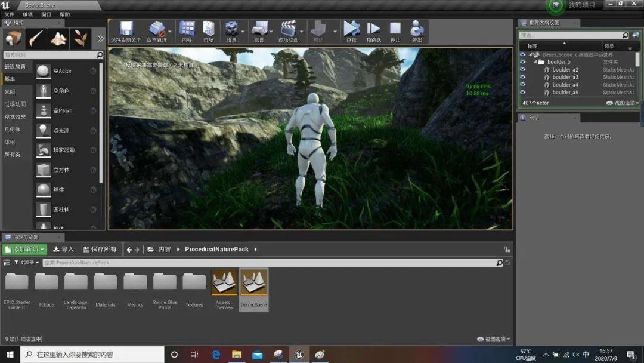The height and width of the screenshot is (363, 644).
Task: Select the 几何体 category tab
Action: tap(13, 130)
